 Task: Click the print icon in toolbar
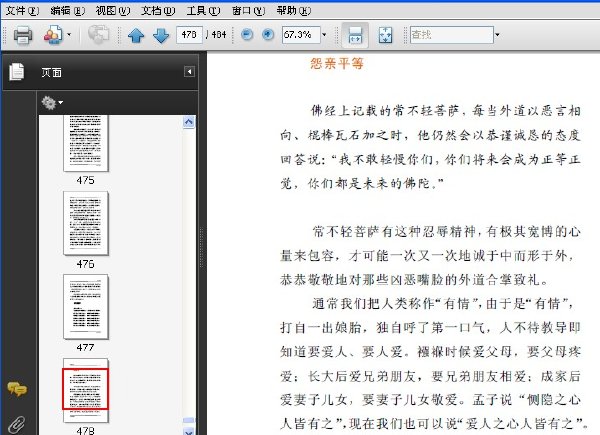click(x=23, y=35)
